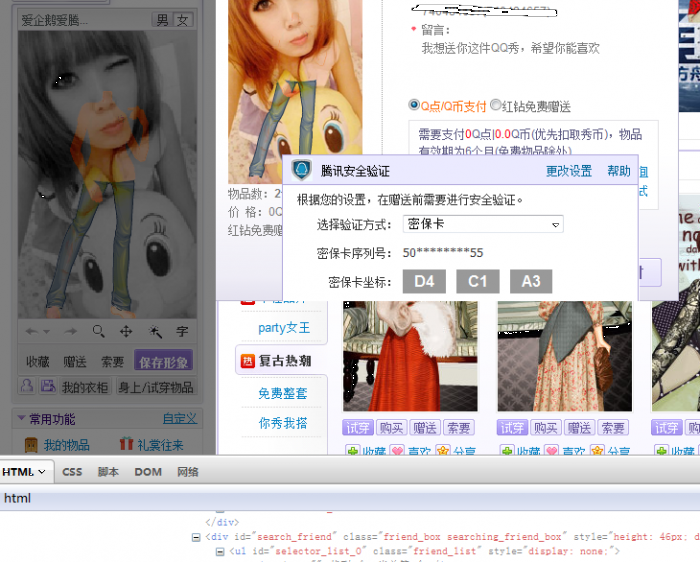Collapse the selector_list_0 ul node
Viewport: 700px width, 562px height.
[220, 552]
